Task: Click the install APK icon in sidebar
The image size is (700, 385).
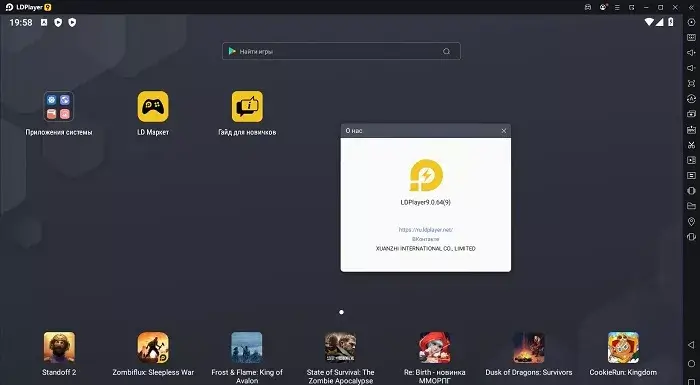Action: (692, 130)
